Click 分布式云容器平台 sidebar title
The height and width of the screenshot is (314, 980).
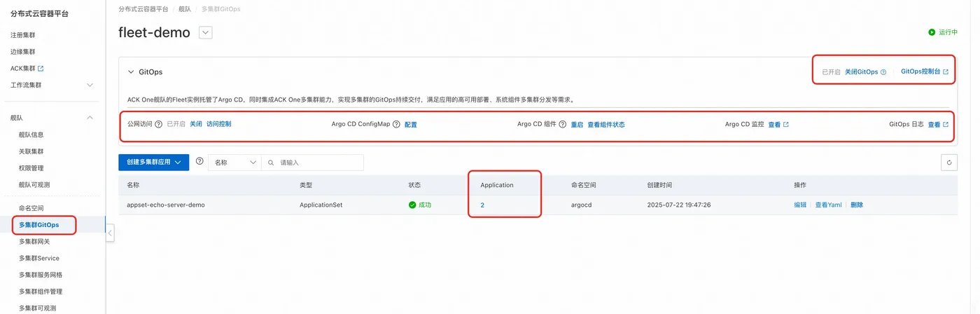tap(40, 14)
